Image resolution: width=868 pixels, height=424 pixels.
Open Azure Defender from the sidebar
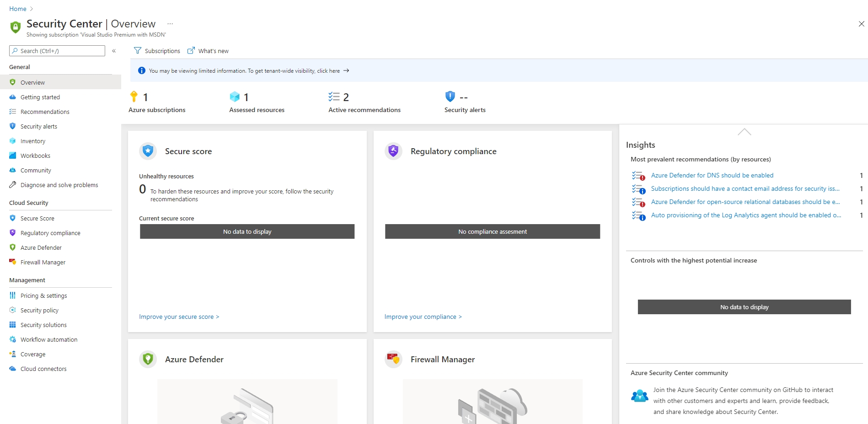(x=41, y=247)
